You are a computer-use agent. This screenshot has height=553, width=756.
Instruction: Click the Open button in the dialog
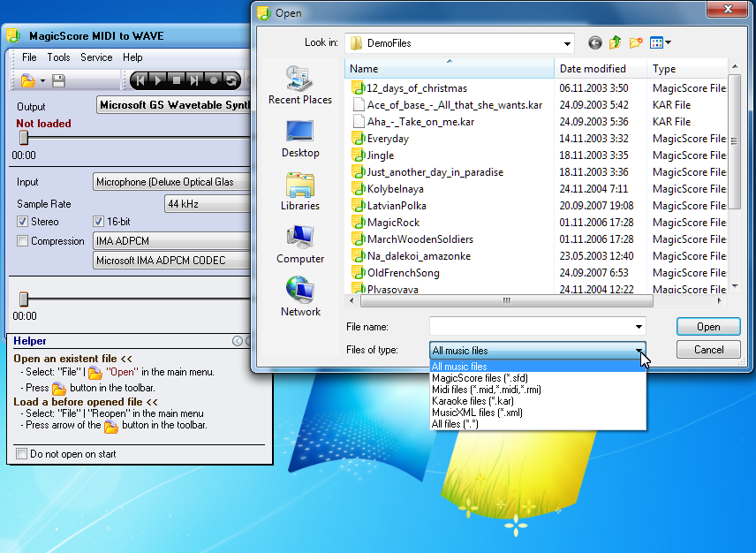tap(708, 327)
